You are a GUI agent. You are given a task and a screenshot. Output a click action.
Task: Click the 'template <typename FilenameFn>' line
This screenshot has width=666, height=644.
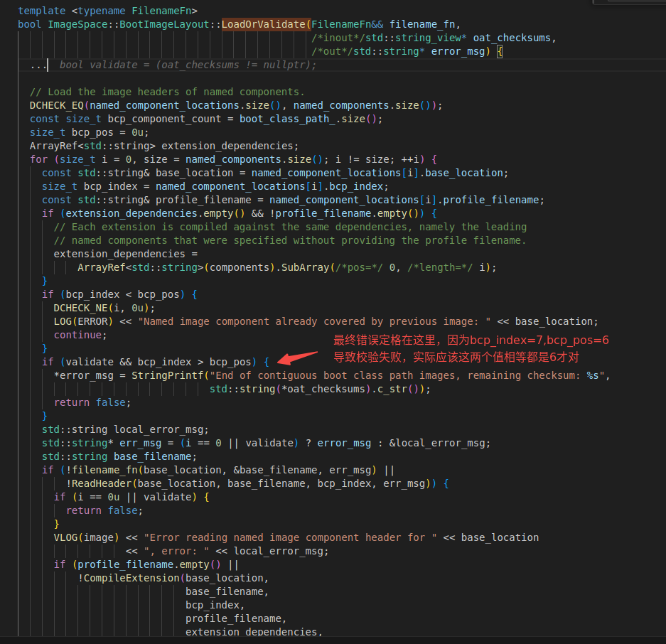click(x=107, y=11)
